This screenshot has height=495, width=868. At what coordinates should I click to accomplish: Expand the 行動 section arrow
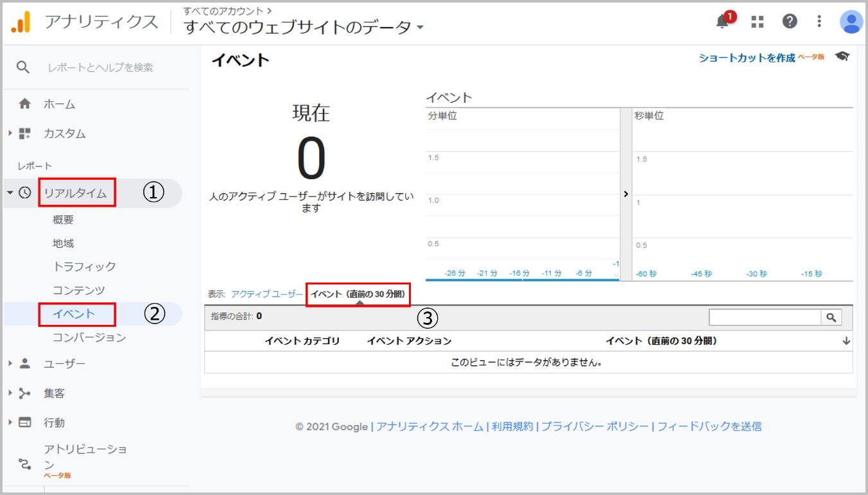point(10,422)
